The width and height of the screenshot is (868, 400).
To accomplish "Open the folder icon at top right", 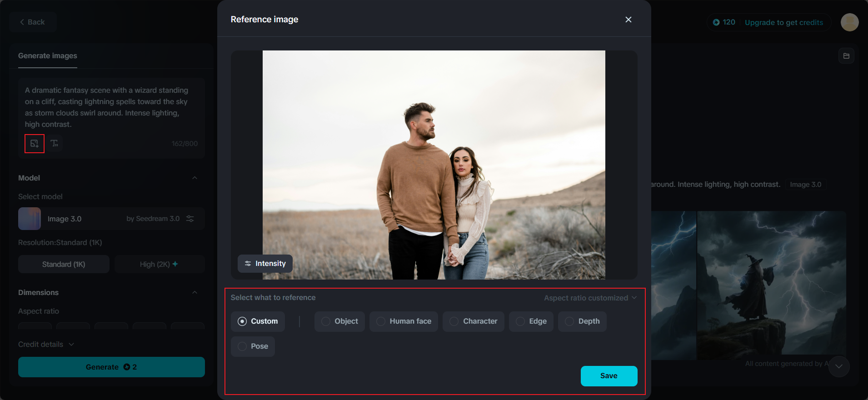I will click(846, 56).
